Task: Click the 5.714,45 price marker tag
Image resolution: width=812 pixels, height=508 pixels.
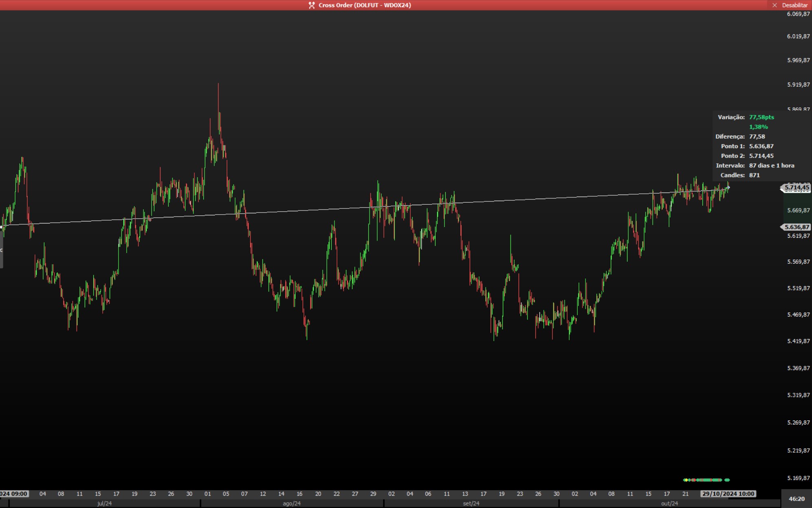Action: pyautogui.click(x=797, y=188)
